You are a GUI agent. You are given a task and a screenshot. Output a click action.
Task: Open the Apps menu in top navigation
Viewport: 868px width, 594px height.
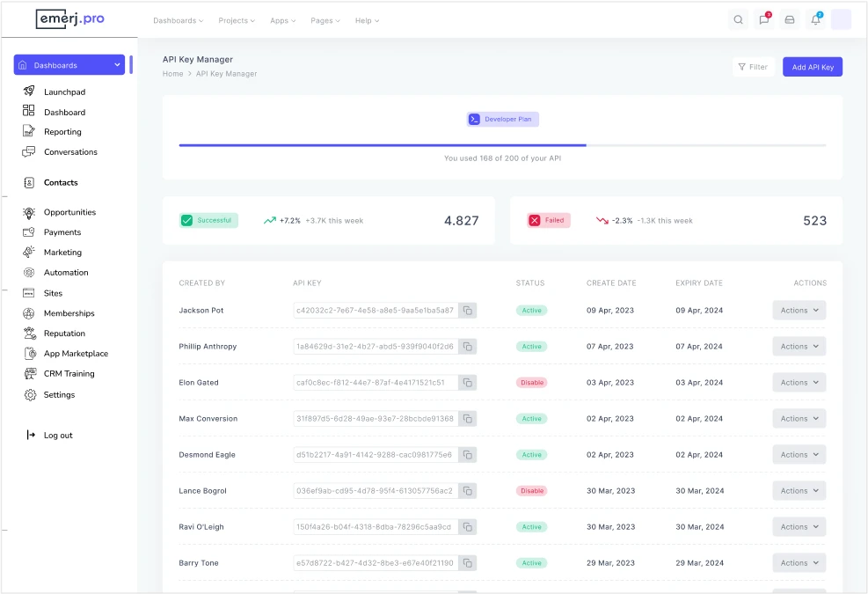(282, 20)
